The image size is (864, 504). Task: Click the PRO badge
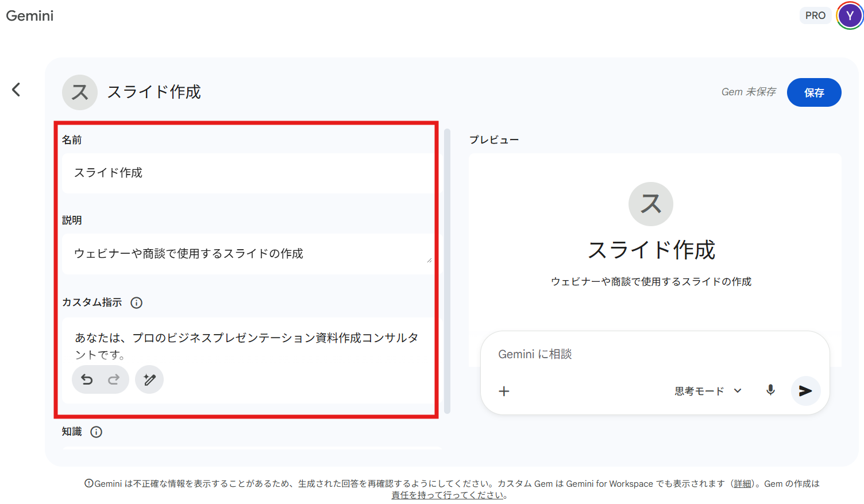click(x=815, y=15)
